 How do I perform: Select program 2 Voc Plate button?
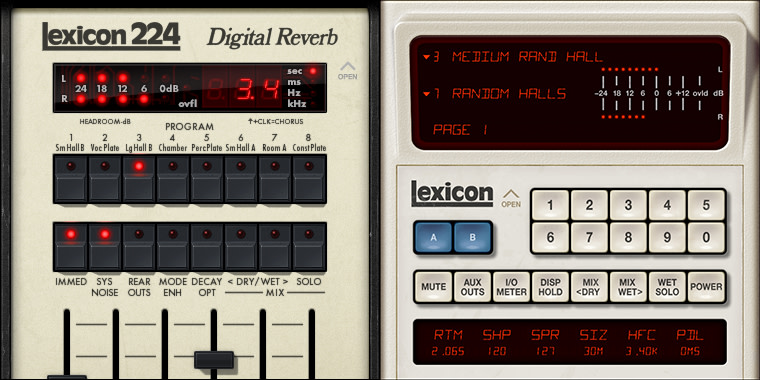pyautogui.click(x=105, y=179)
